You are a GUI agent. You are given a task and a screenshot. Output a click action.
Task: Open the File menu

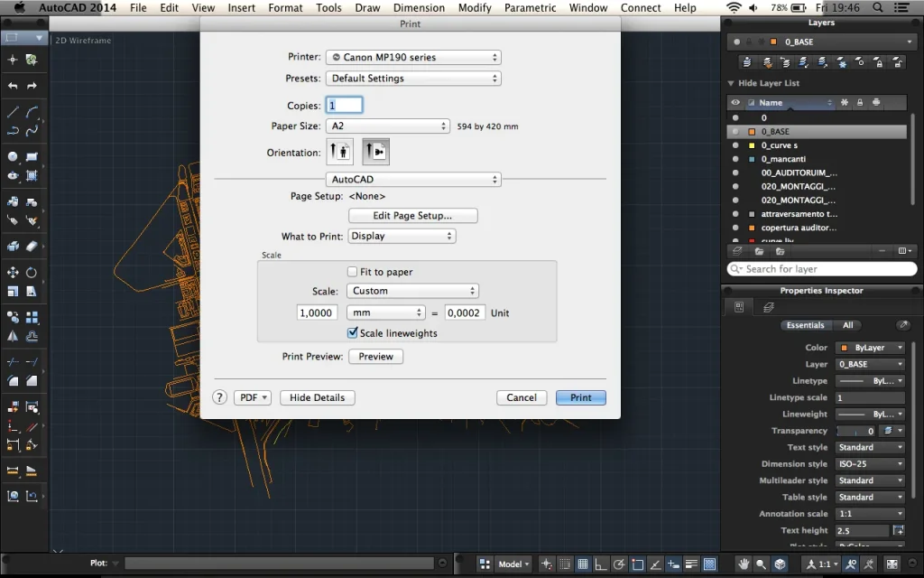click(x=138, y=7)
